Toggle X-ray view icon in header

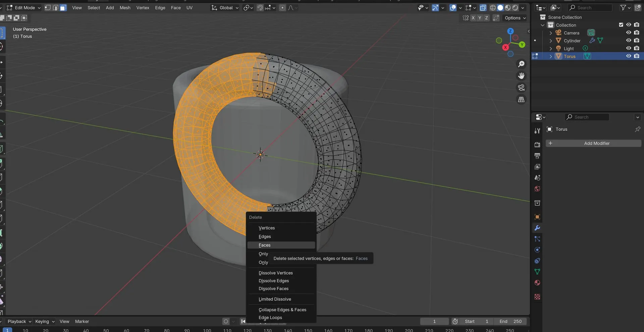(483, 8)
